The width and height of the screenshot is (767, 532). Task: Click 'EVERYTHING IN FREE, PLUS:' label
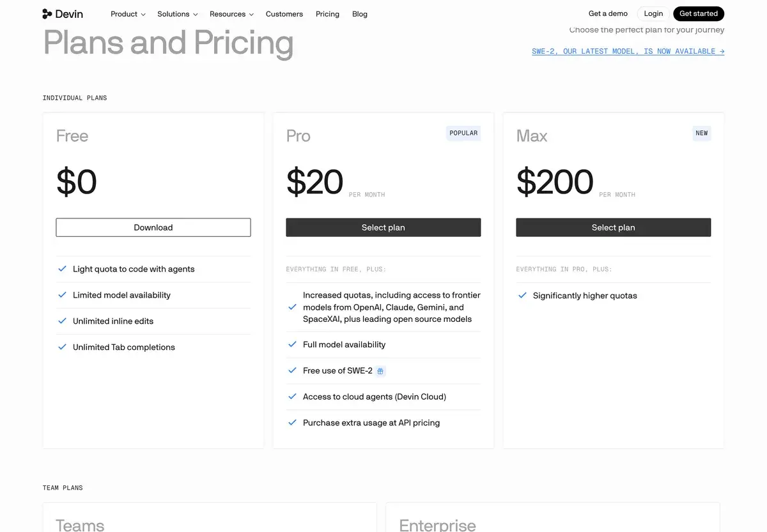(336, 270)
